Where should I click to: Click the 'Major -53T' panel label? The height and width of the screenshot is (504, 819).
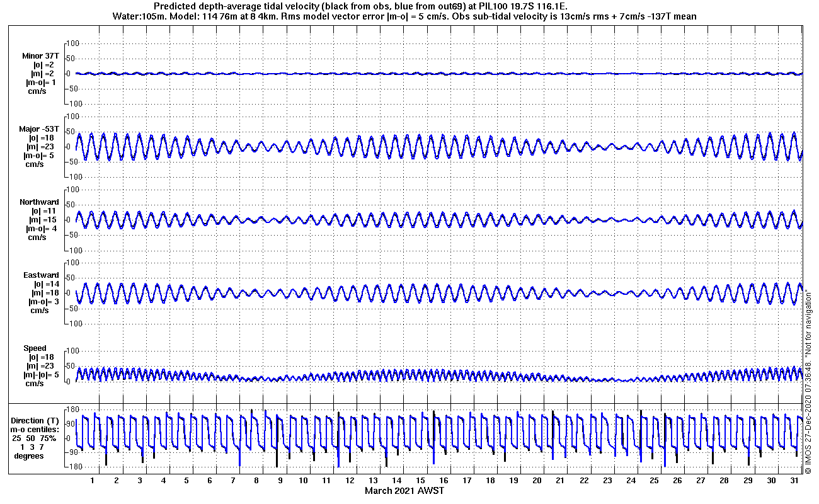[x=39, y=129]
